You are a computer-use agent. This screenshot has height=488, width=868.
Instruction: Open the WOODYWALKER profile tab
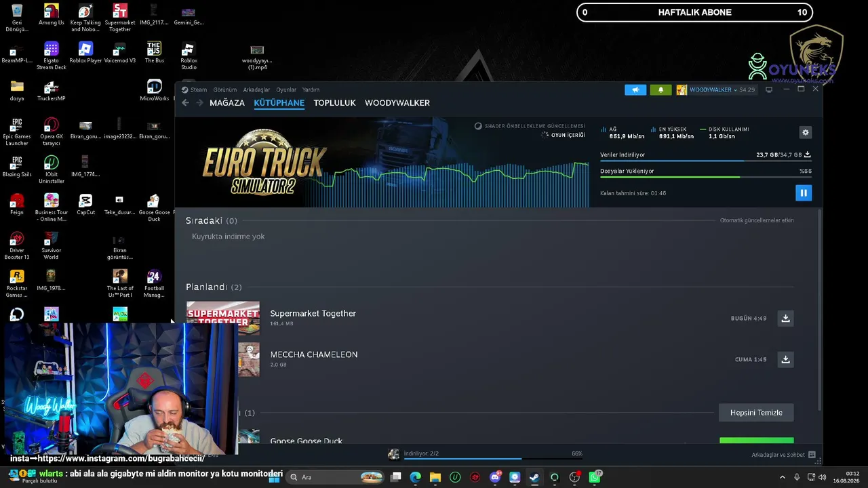(x=397, y=103)
